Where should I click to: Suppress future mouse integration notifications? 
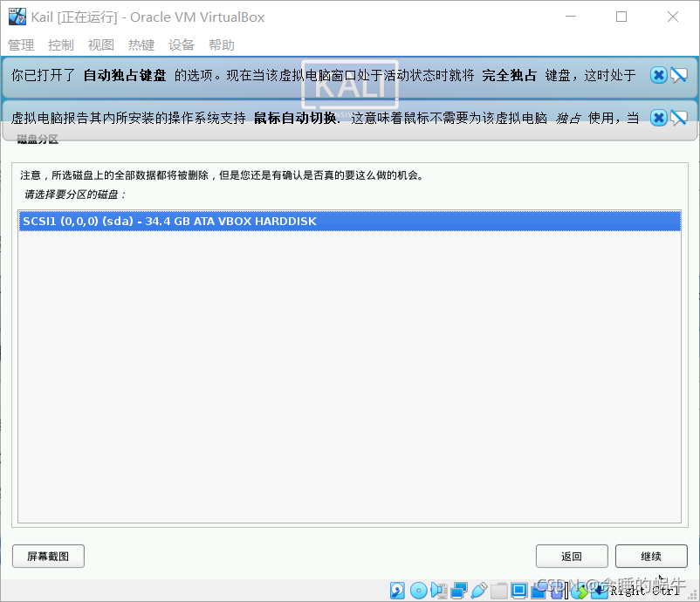coord(678,118)
